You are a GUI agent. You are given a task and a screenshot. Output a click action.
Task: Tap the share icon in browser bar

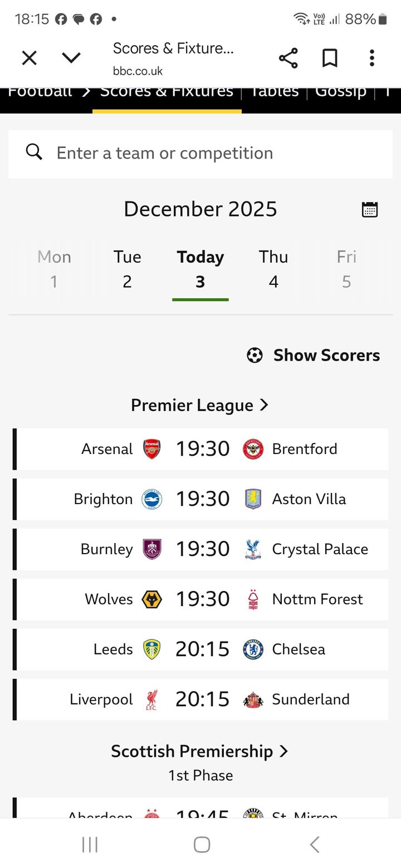click(288, 58)
